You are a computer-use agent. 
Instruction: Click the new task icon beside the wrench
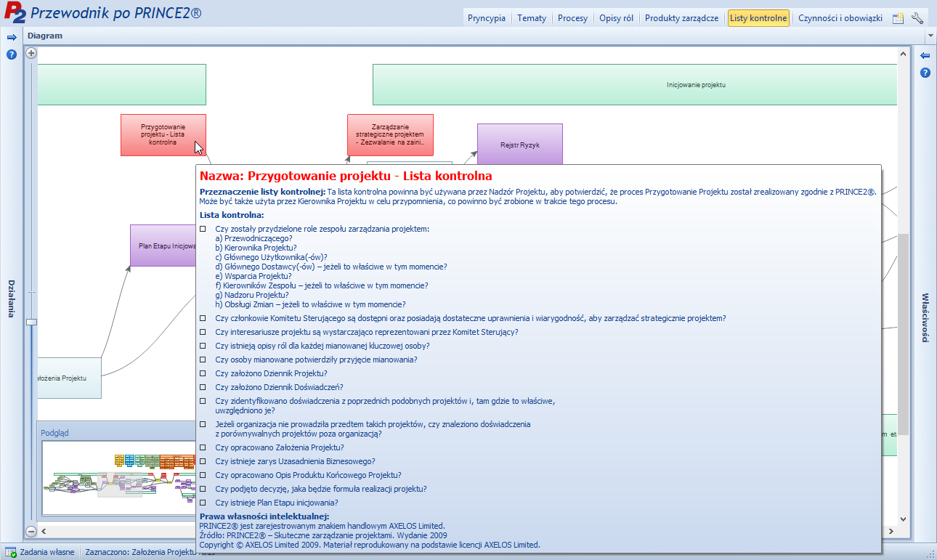click(x=899, y=18)
